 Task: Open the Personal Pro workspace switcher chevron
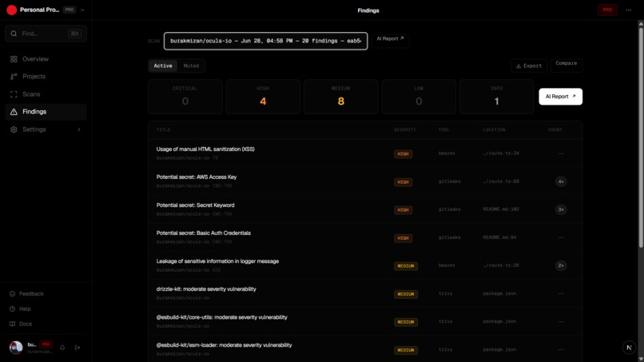point(82,10)
